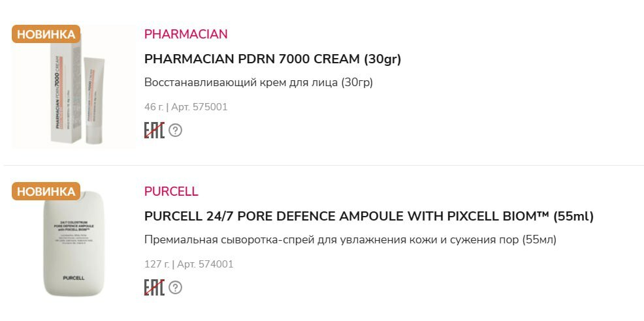Click the '46 г.' weight label
This screenshot has height=321, width=644.
pos(153,107)
